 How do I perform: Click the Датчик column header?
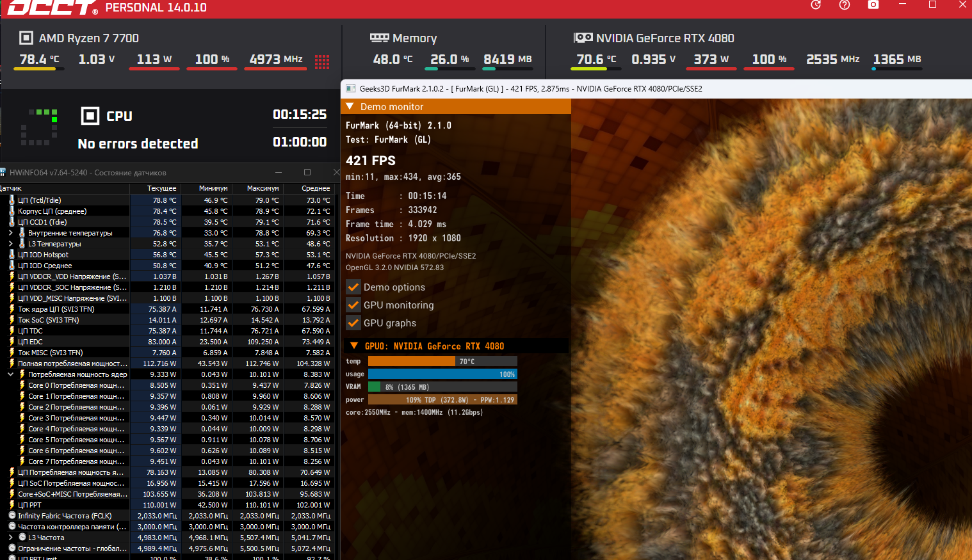point(65,188)
